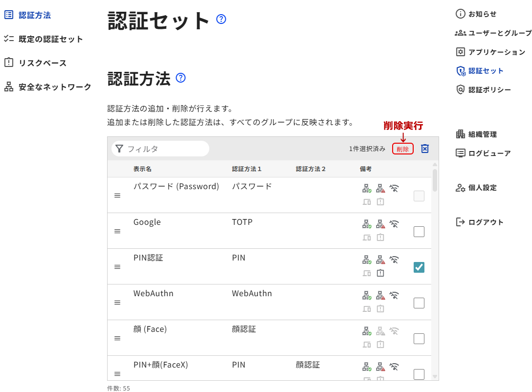Uncheck the PIN認証 checkbox
The height and width of the screenshot is (392, 532).
tap(419, 267)
